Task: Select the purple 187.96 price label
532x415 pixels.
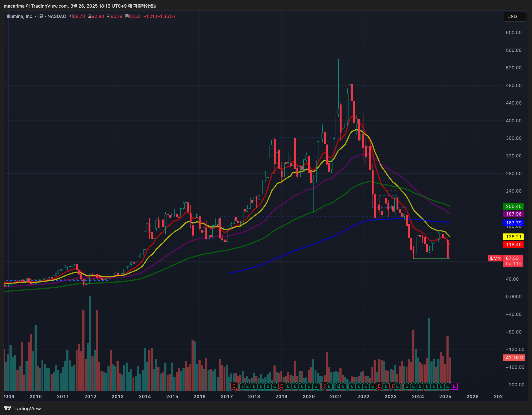Action: pyautogui.click(x=513, y=214)
